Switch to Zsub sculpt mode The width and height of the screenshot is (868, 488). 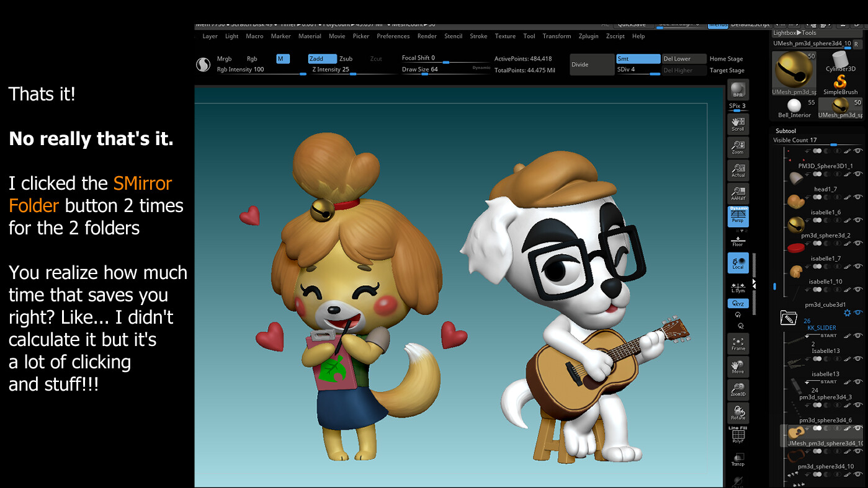click(346, 59)
